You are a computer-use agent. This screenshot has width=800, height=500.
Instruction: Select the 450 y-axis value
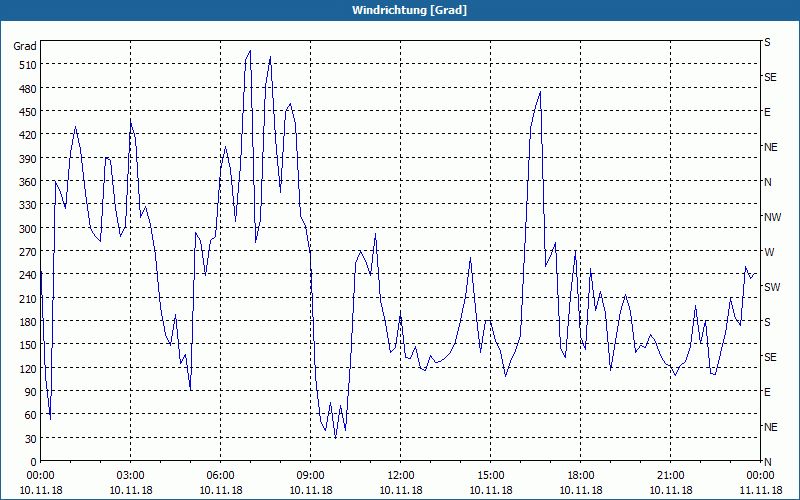click(28, 112)
